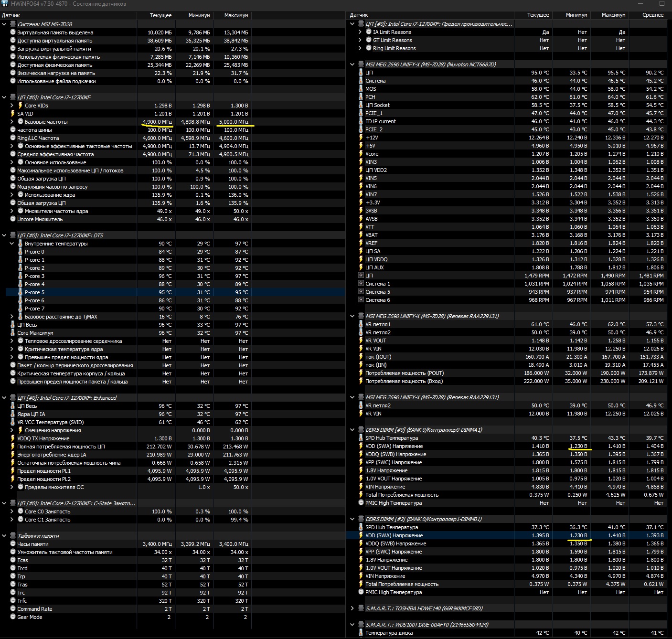Expand Базовое расстояние до TjMAX
This screenshot has width=672, height=639.
(12, 317)
